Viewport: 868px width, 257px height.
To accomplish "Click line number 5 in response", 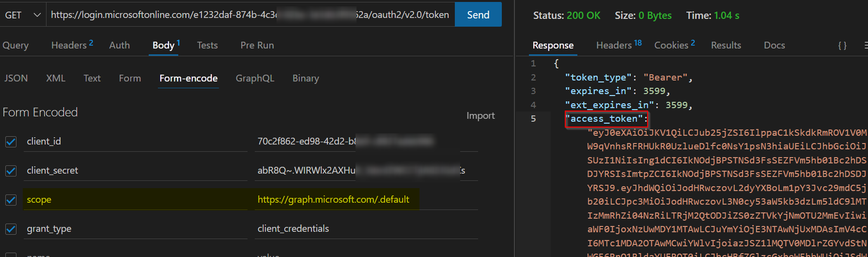I will coord(533,118).
